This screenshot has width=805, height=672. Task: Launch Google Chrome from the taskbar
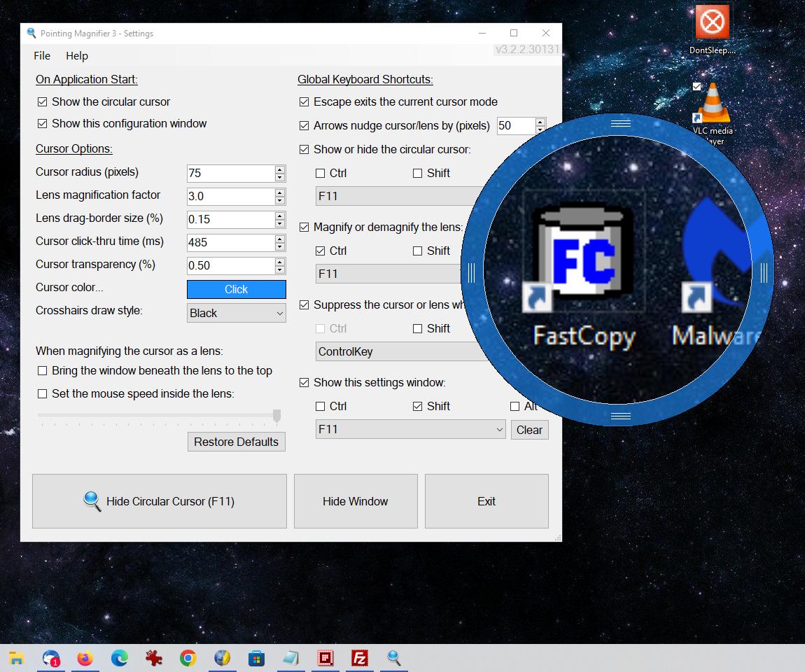click(188, 657)
